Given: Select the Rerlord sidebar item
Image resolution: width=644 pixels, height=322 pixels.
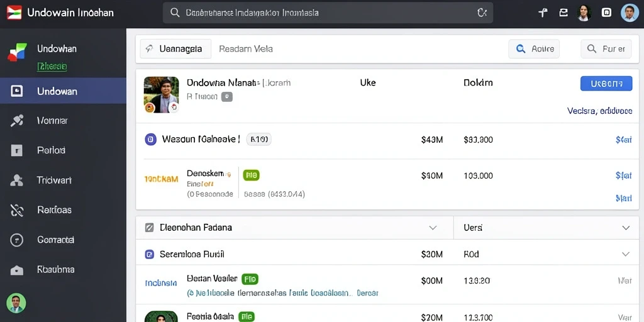Looking at the screenshot, I should coord(64,150).
